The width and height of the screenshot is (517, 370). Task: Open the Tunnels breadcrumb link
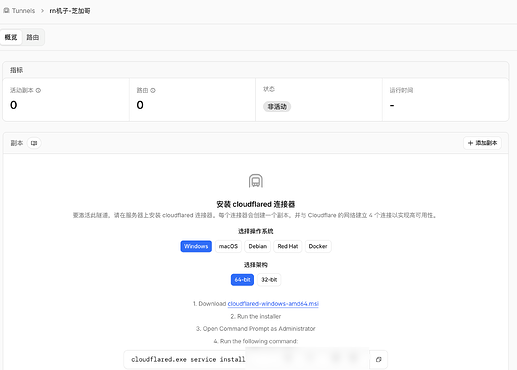click(23, 11)
